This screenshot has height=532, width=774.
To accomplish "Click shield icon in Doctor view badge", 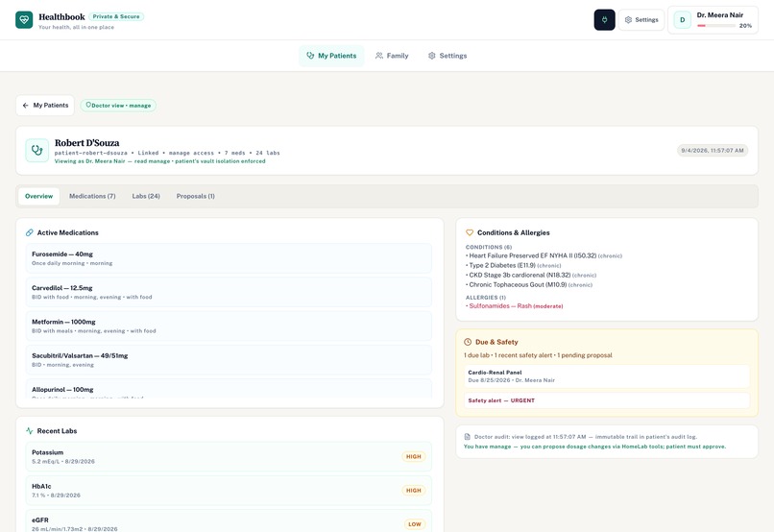I will click(x=88, y=105).
